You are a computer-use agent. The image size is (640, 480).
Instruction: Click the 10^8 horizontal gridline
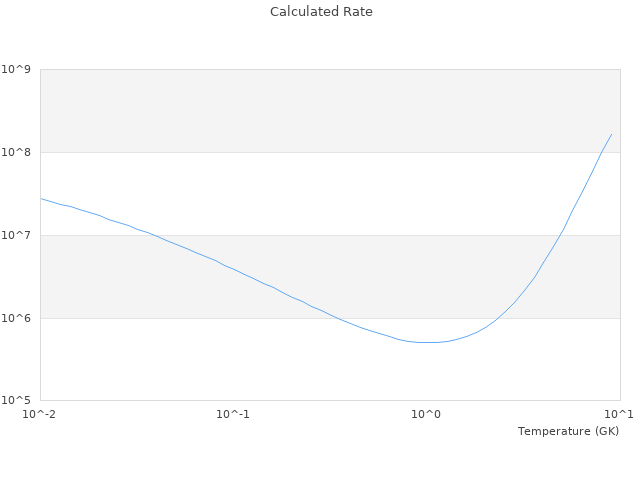point(300,152)
